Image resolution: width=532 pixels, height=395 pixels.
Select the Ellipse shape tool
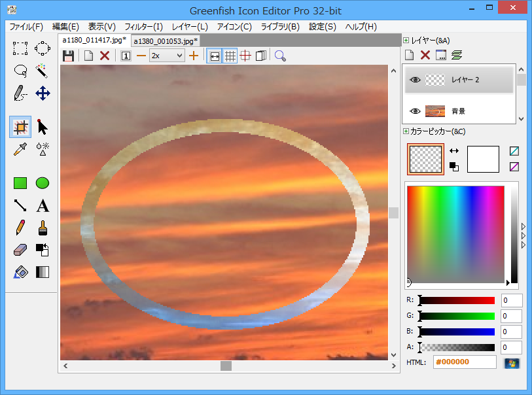(43, 183)
